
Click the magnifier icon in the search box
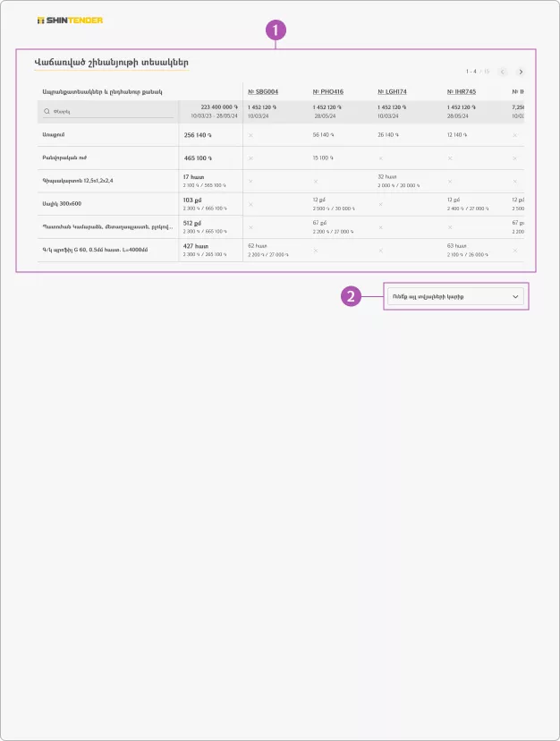[47, 111]
